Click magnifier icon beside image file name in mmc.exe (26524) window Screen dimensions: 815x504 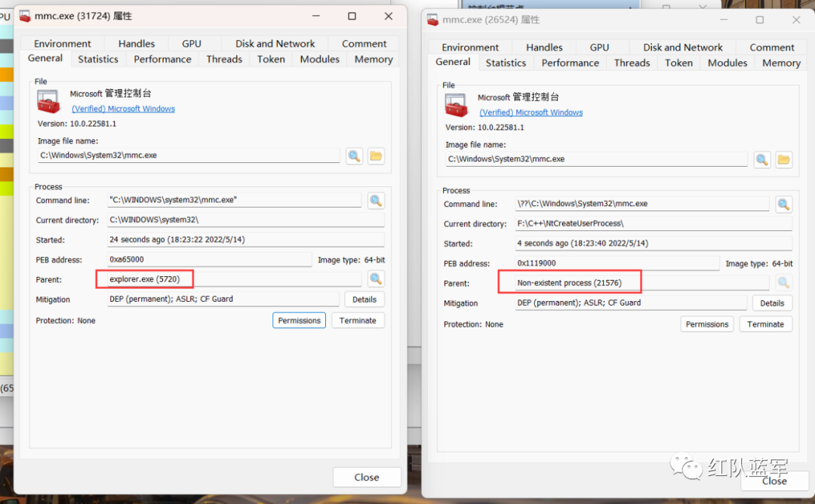point(762,159)
